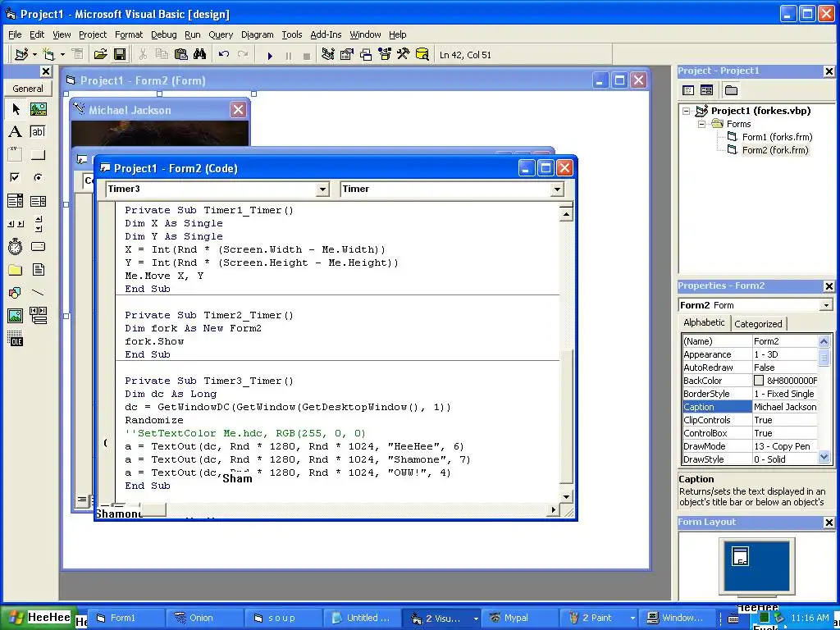Collapse the Forms folder node
The width and height of the screenshot is (840, 630).
coord(701,125)
